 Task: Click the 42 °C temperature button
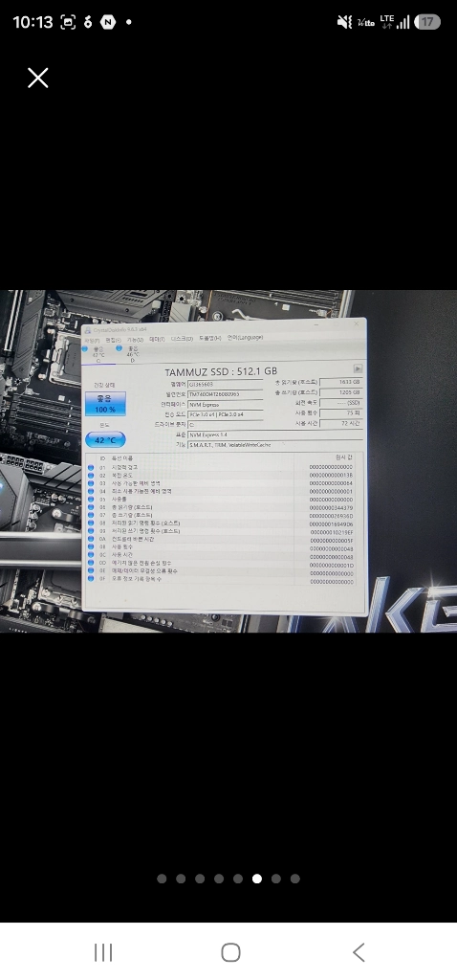coord(105,440)
